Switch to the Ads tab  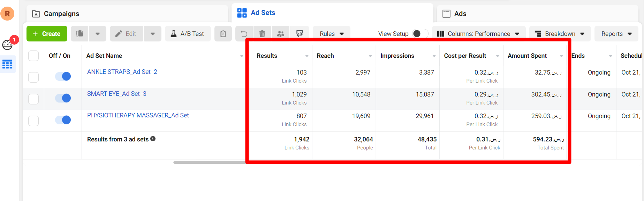460,14
